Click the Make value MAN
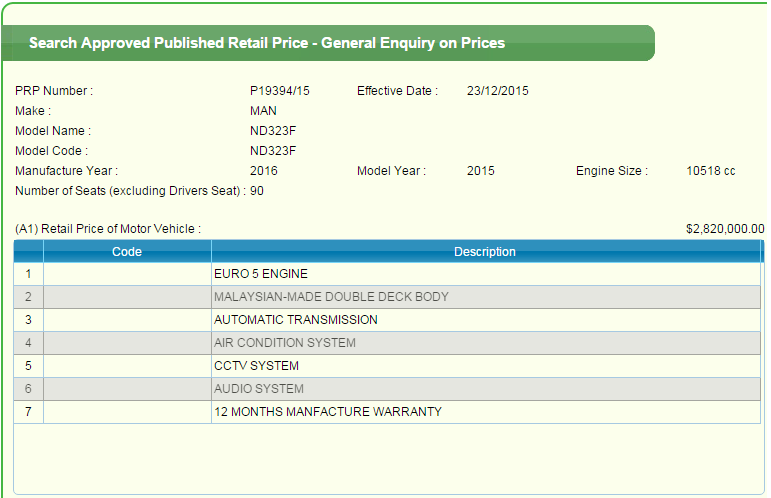This screenshot has height=498, width=771. (x=263, y=111)
